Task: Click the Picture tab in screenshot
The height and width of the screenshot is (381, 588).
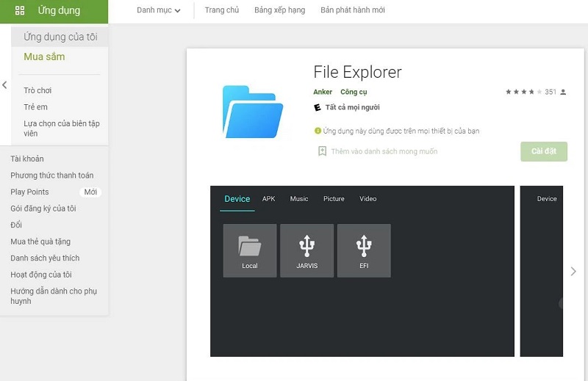Action: point(334,199)
